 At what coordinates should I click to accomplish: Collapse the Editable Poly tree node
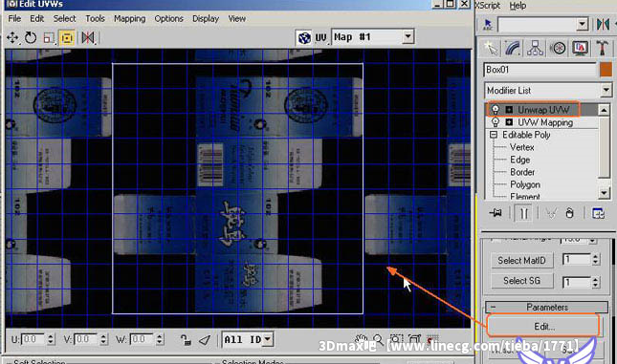click(x=494, y=135)
